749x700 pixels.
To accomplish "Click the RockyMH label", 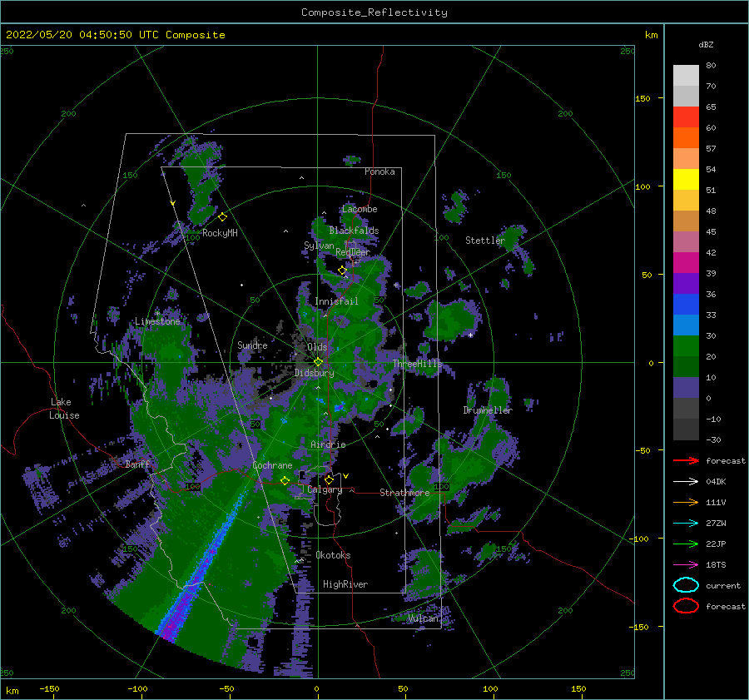I will pyautogui.click(x=220, y=233).
